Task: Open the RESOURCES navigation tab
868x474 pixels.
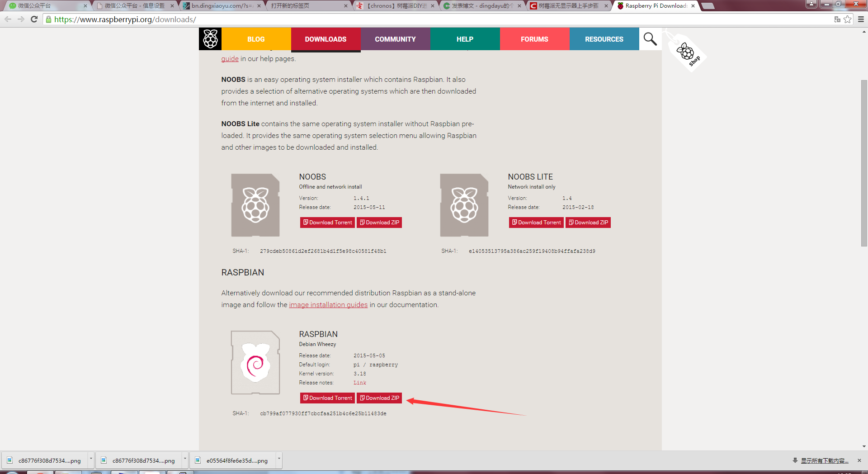Action: click(604, 39)
